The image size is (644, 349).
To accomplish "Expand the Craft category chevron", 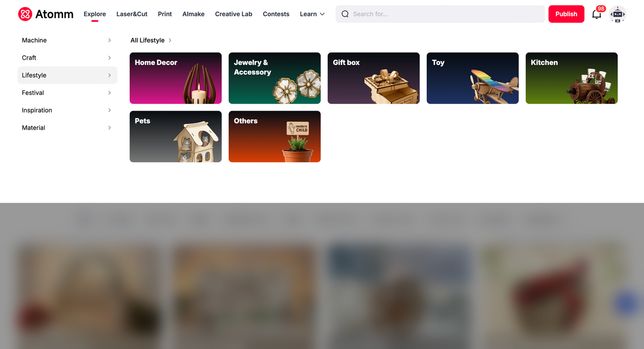I will [110, 58].
